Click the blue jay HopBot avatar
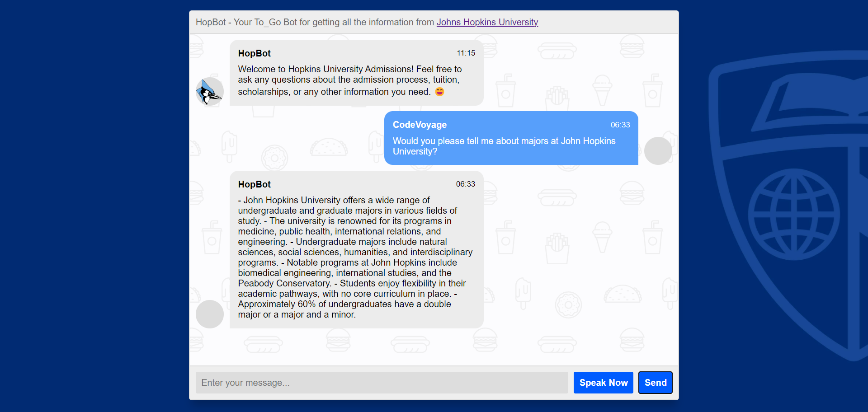 (210, 92)
